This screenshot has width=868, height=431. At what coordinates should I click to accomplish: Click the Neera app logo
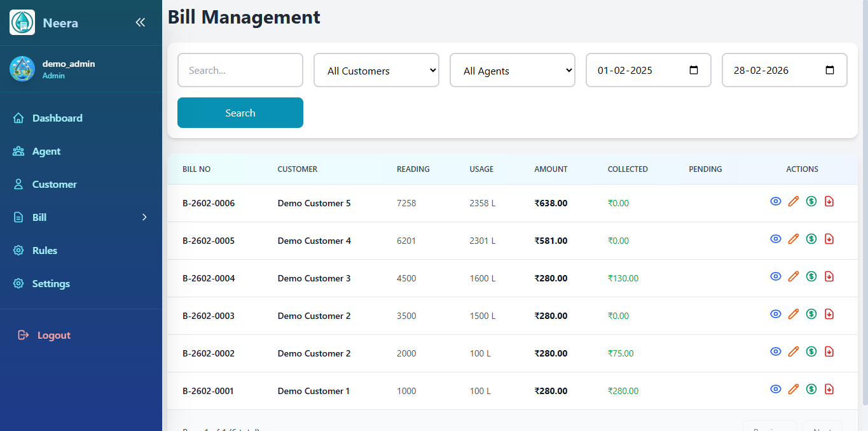[22, 23]
